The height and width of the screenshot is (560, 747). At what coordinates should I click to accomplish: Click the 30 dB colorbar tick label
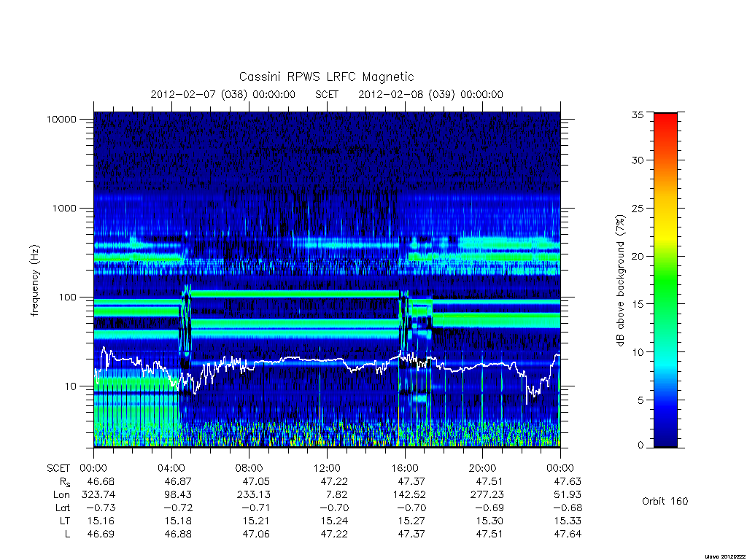click(x=637, y=160)
